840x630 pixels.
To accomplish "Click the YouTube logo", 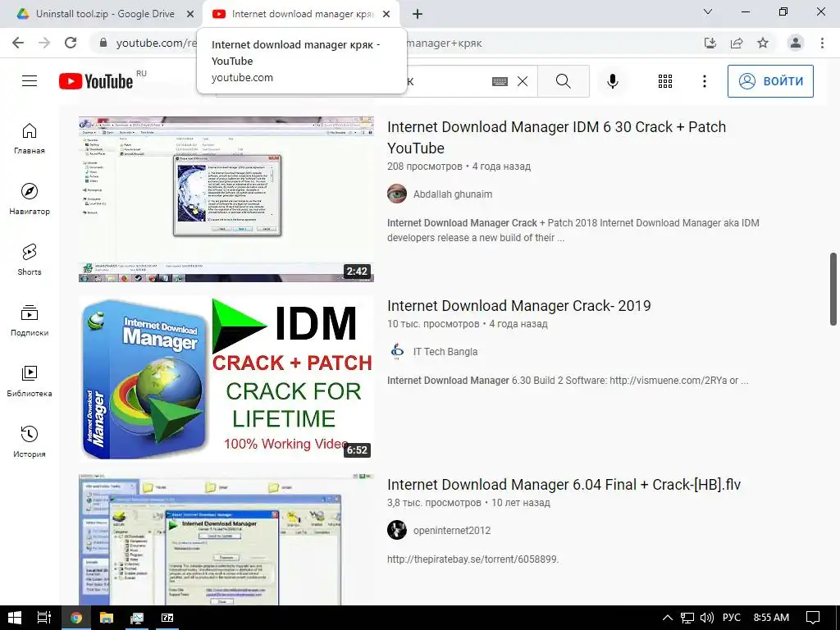I will pyautogui.click(x=96, y=81).
